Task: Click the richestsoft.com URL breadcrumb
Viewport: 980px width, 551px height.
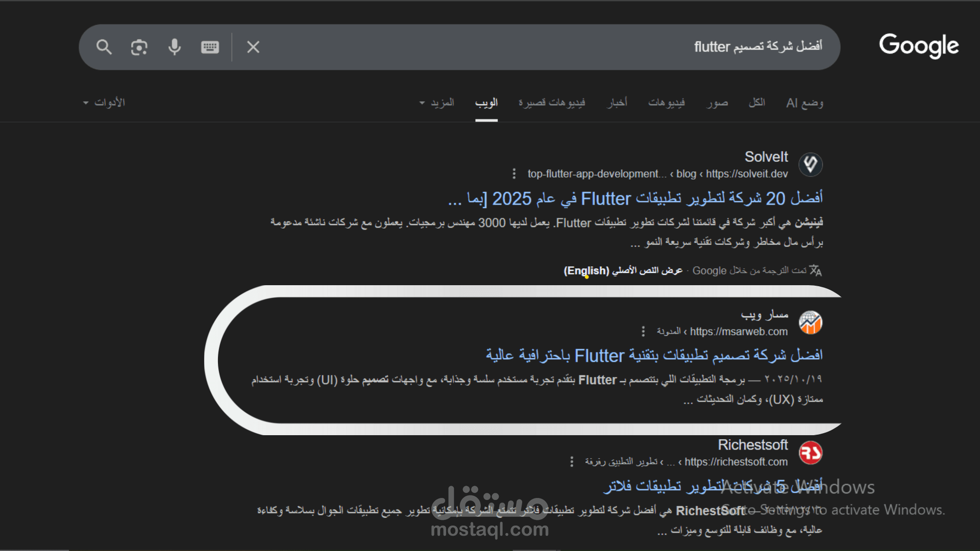Action: coord(687,462)
